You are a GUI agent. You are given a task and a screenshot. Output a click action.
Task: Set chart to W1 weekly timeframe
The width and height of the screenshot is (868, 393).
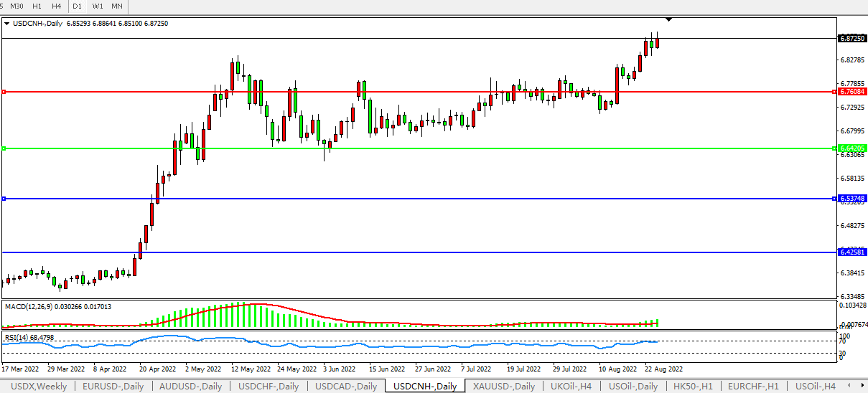pos(97,6)
